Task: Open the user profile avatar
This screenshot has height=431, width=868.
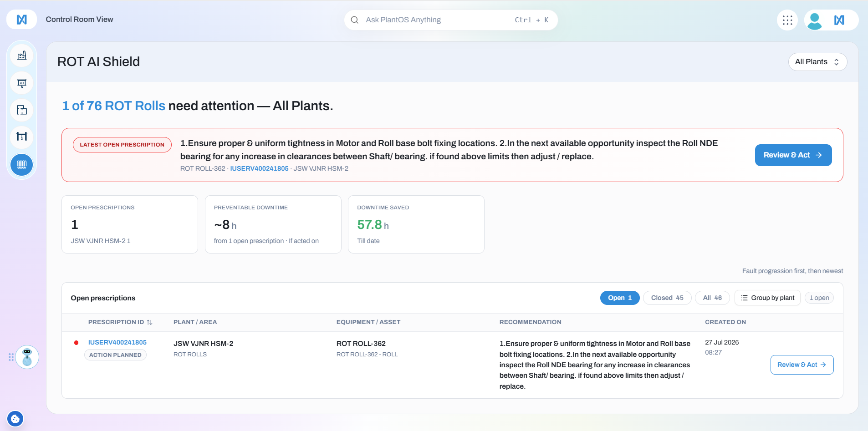Action: (x=814, y=20)
